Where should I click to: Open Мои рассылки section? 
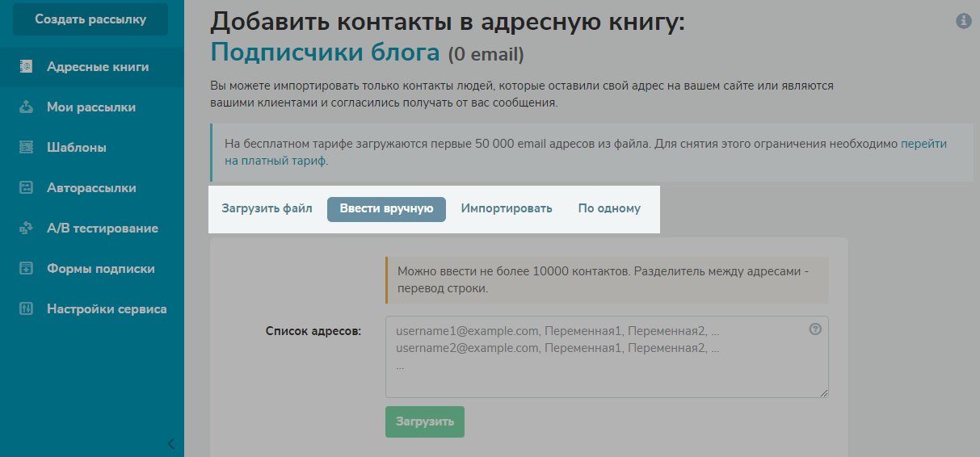coord(92,107)
